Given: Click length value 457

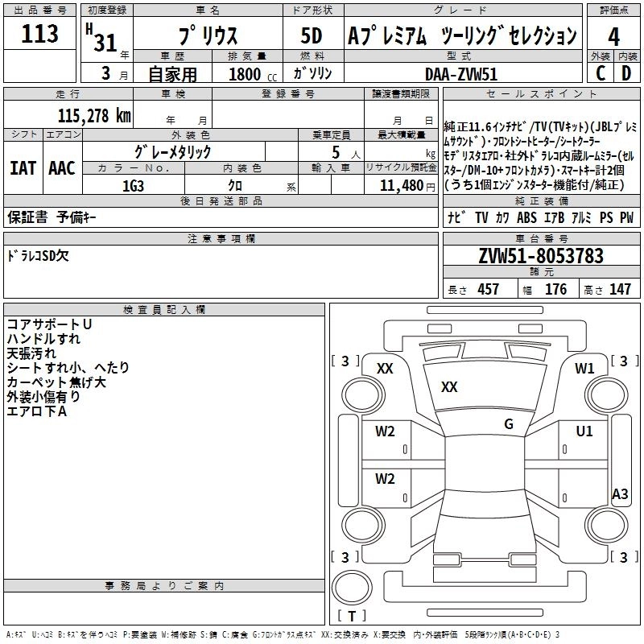Looking at the screenshot, I should point(489,289).
